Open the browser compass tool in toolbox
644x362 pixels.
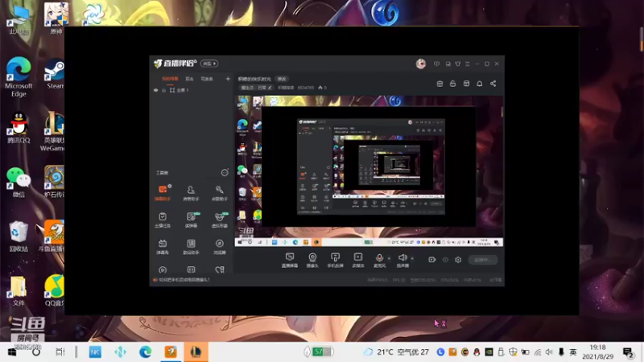pyautogui.click(x=219, y=246)
